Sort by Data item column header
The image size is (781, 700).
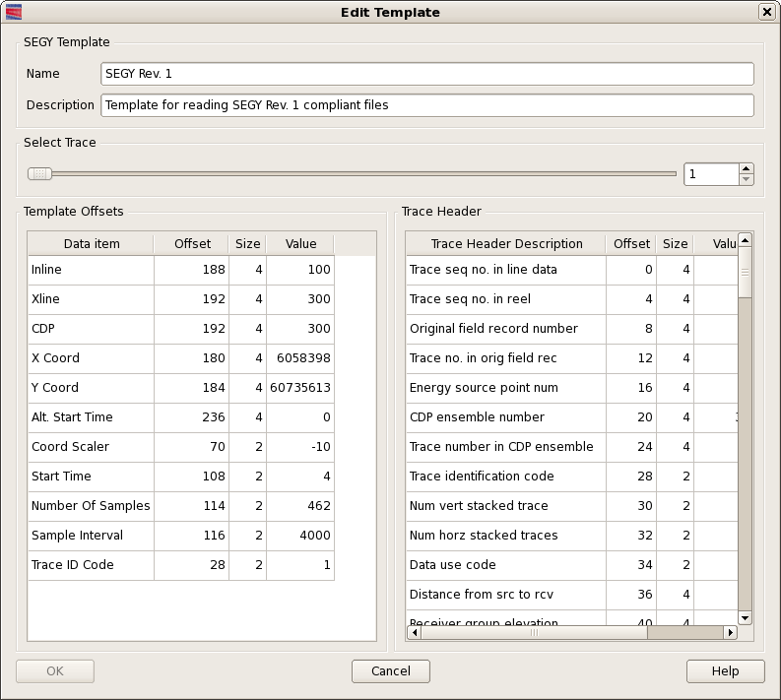(x=92, y=243)
